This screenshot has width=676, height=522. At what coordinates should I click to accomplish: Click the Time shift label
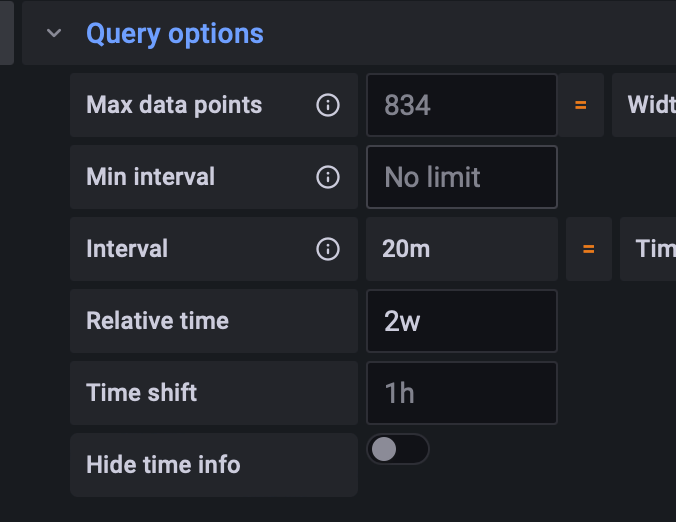pos(141,393)
